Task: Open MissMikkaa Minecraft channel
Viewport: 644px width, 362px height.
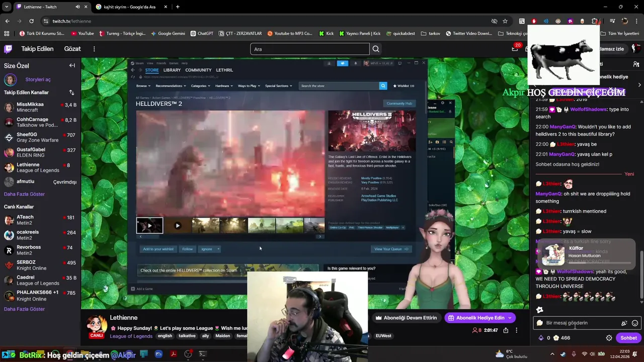Action: pos(40,107)
